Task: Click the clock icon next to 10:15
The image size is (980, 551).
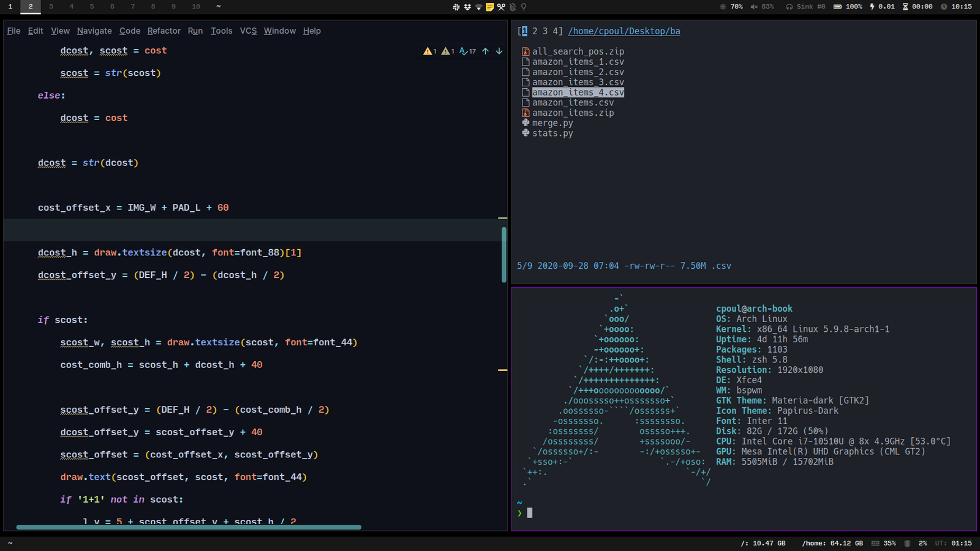Action: [944, 7]
